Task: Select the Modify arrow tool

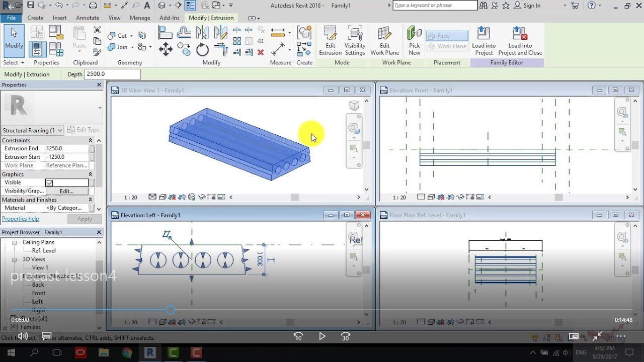Action: point(14,40)
